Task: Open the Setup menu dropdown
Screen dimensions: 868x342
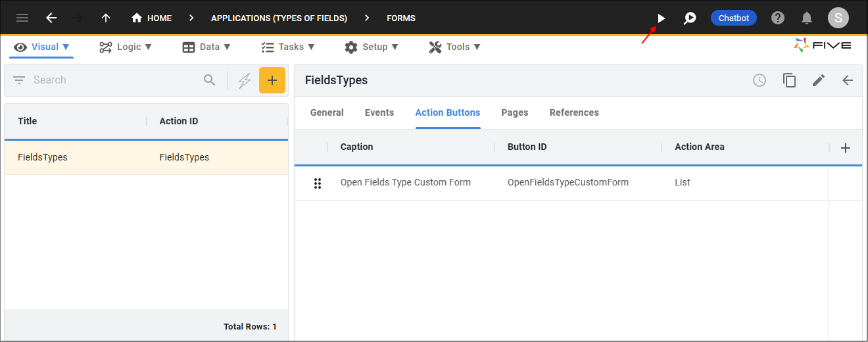Action: 372,47
